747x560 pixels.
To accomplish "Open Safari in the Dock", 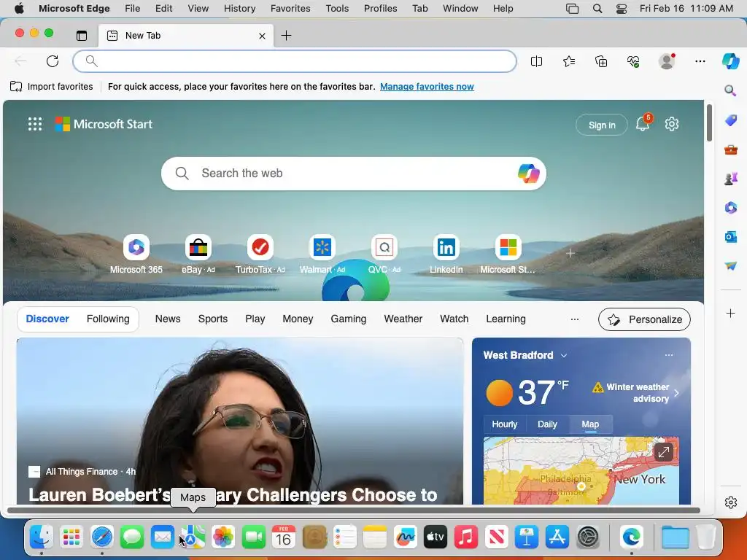I will 101,537.
